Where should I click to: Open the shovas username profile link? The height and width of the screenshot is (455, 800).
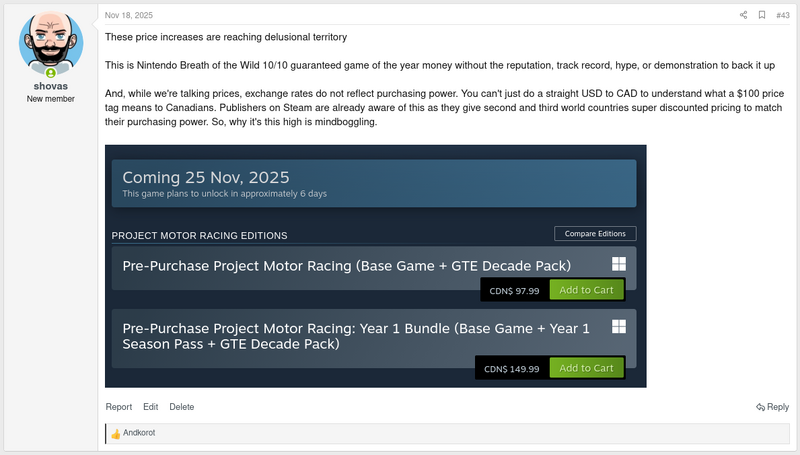point(51,86)
